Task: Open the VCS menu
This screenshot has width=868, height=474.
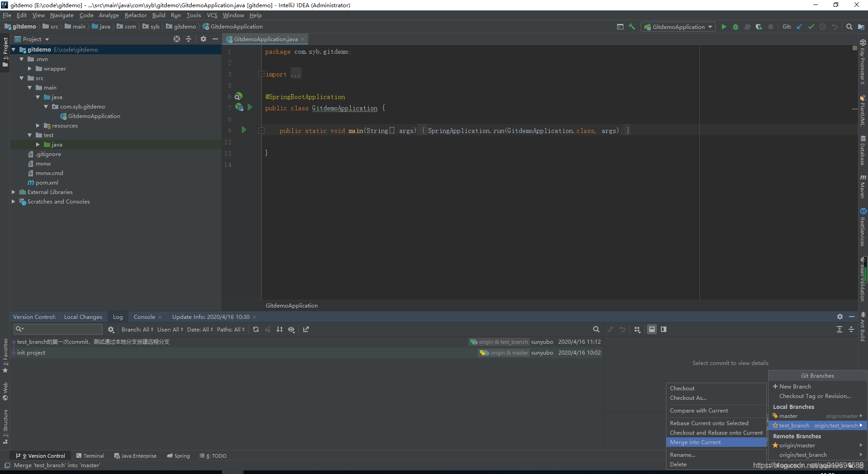Action: (x=212, y=15)
